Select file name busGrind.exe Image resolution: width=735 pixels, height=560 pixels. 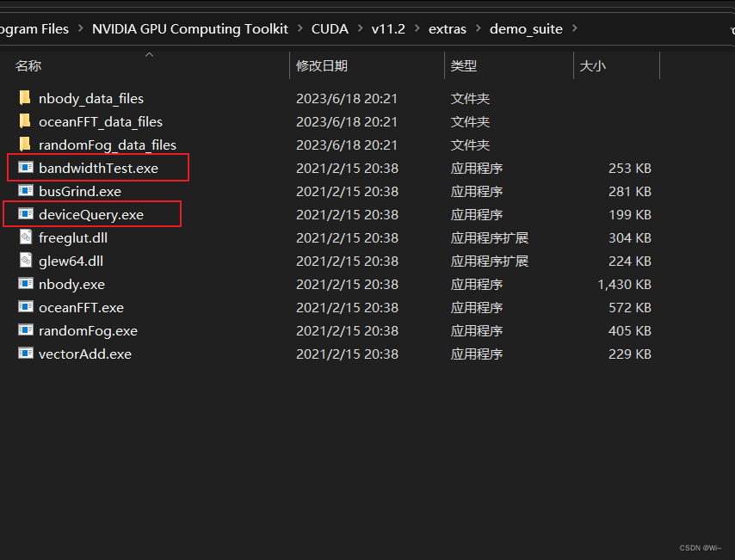[80, 191]
